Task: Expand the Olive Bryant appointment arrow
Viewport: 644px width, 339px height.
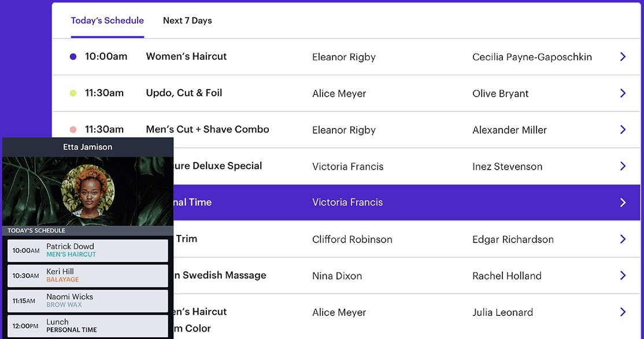Action: tap(623, 93)
